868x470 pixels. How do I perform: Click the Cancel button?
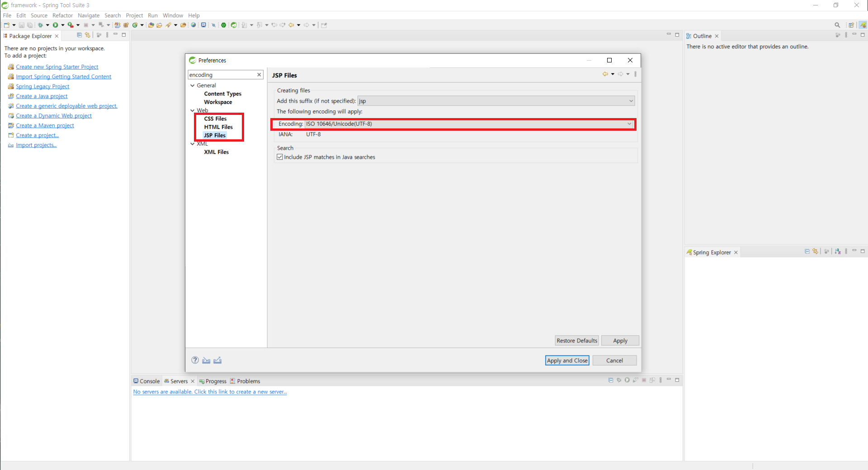coord(614,361)
